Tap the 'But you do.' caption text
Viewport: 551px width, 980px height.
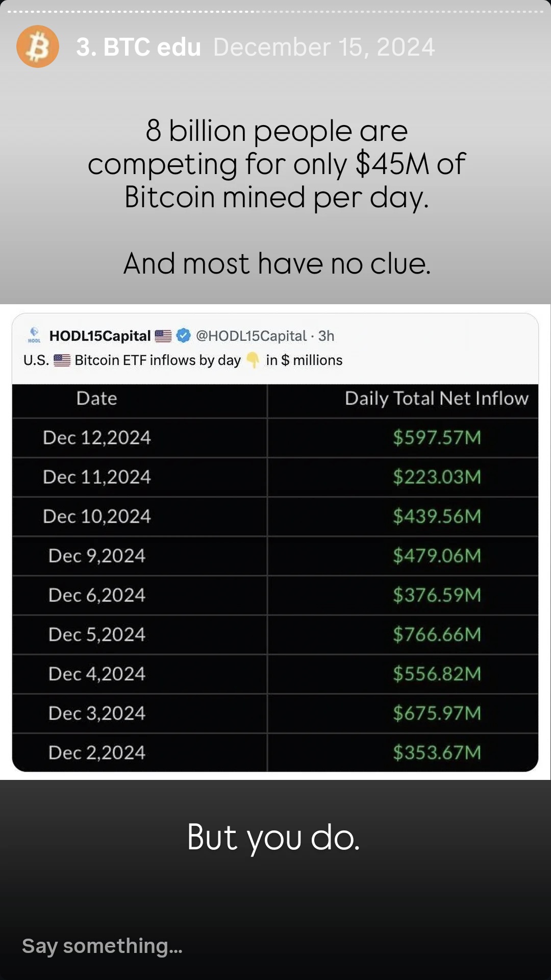pyautogui.click(x=273, y=838)
